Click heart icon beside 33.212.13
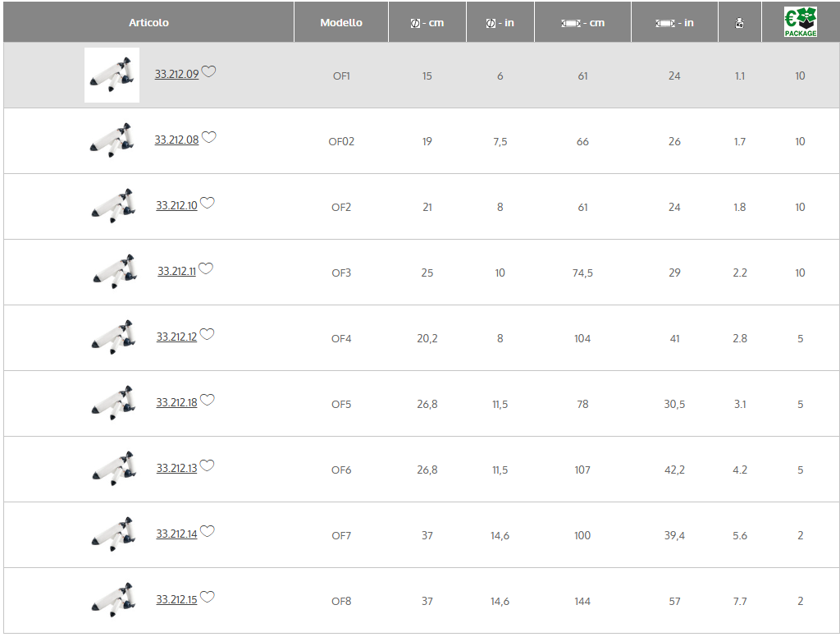This screenshot has height=637, width=840. (207, 465)
